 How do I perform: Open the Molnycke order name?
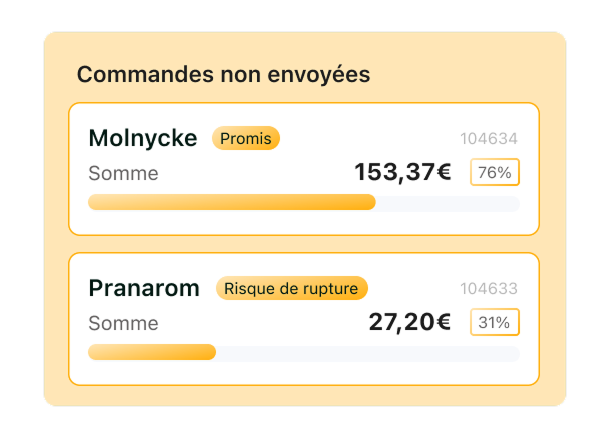click(x=143, y=138)
